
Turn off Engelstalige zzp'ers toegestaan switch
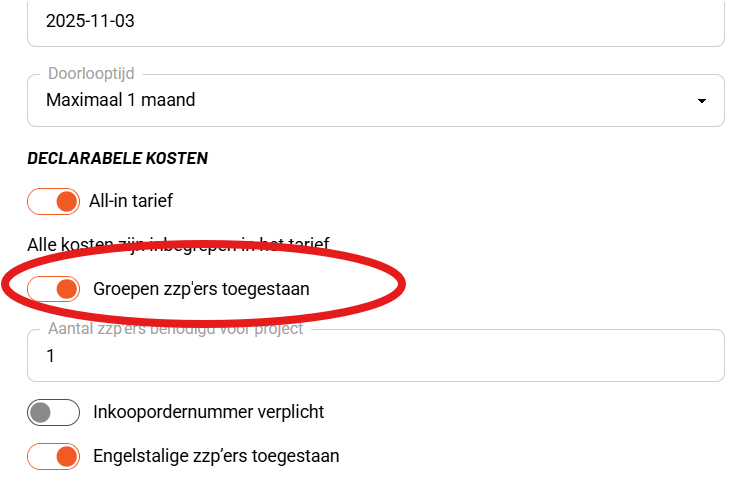[53, 457]
